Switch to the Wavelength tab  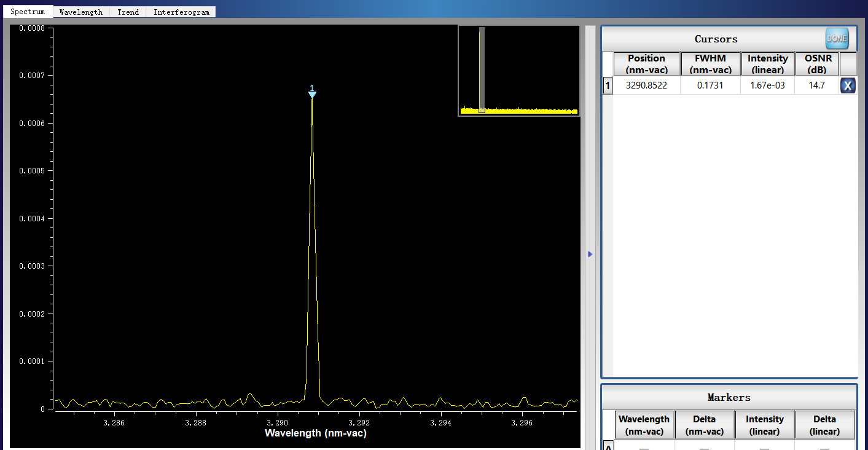(x=81, y=12)
